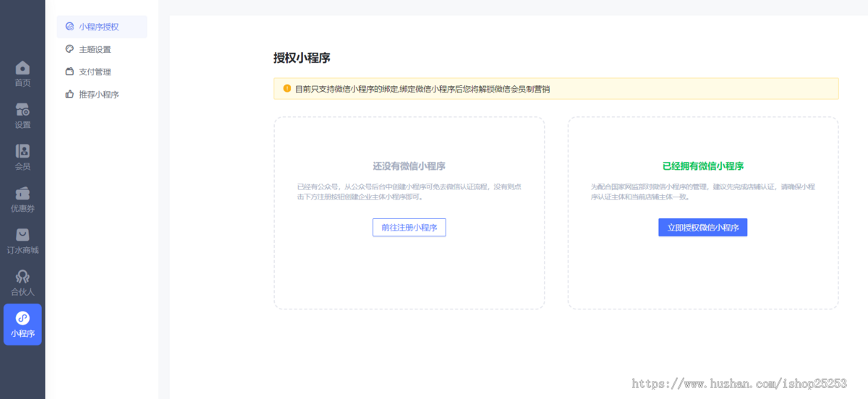Click the 已经拥有微信小程序 card title

(x=703, y=166)
